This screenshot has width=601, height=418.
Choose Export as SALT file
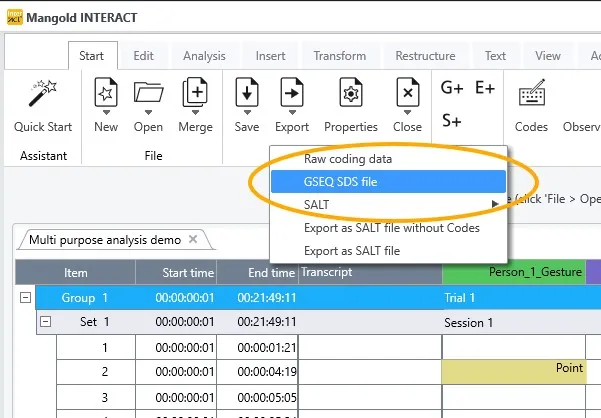pos(388,251)
